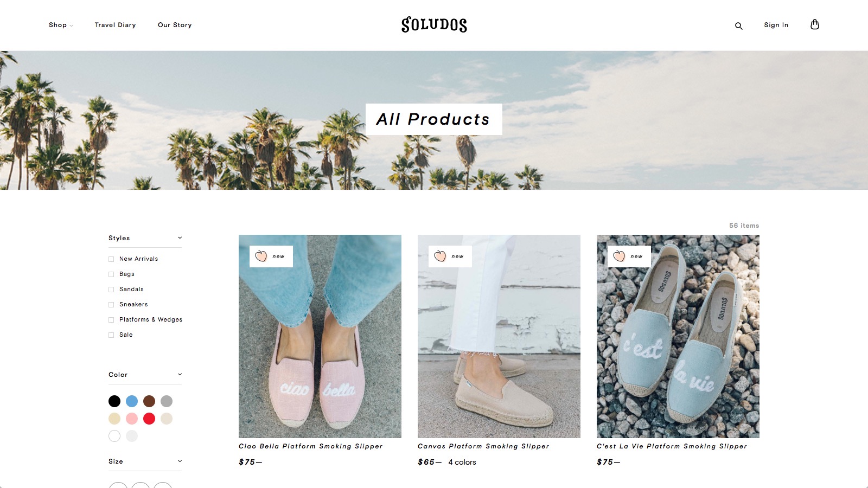Filter by the red color swatch
This screenshot has height=488, width=868.
(x=149, y=419)
